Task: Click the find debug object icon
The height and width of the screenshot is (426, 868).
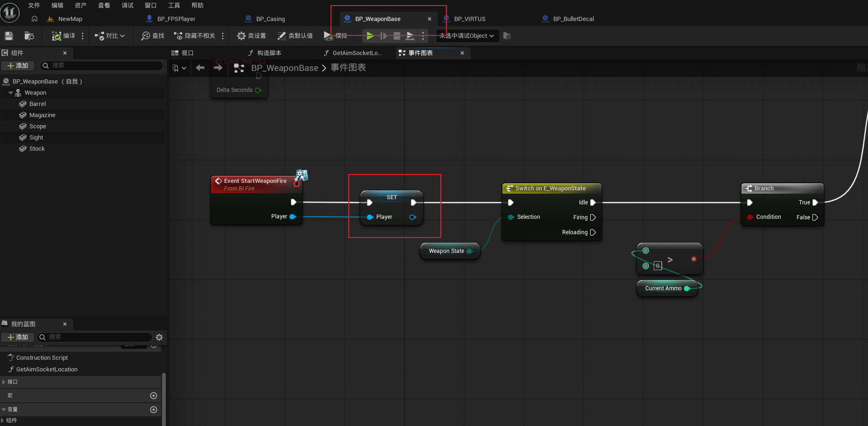Action: [507, 36]
